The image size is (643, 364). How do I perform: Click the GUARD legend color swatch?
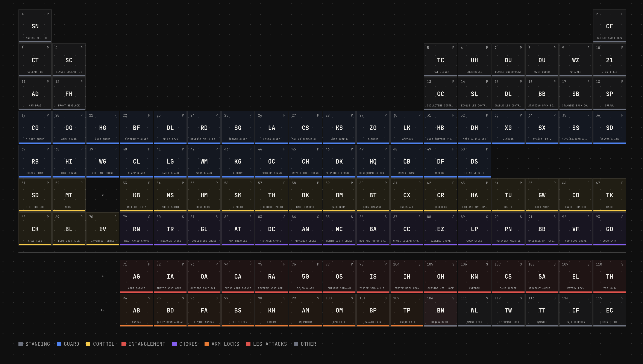point(60,344)
